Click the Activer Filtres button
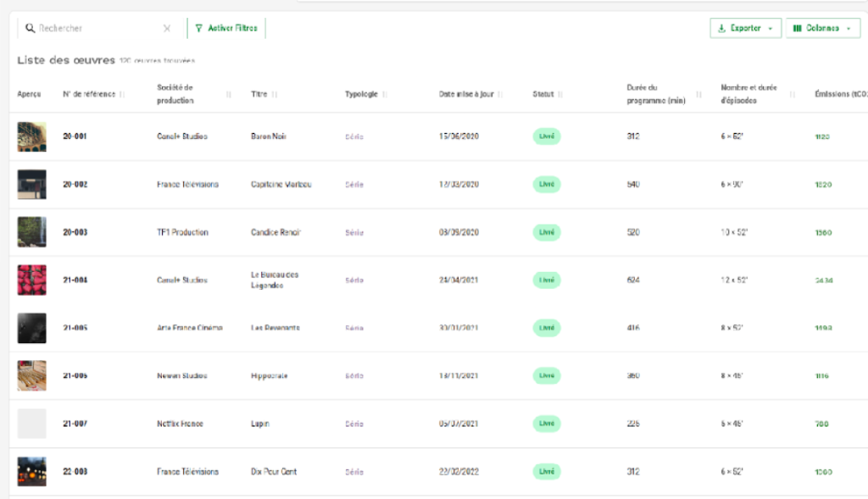Screen dimensions: 868x499 coord(226,28)
